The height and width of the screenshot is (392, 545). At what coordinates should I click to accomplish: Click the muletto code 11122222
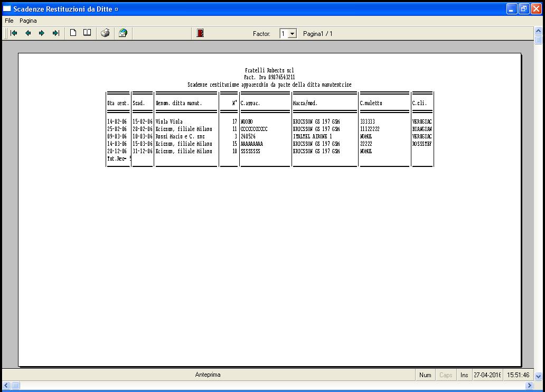pyautogui.click(x=370, y=129)
